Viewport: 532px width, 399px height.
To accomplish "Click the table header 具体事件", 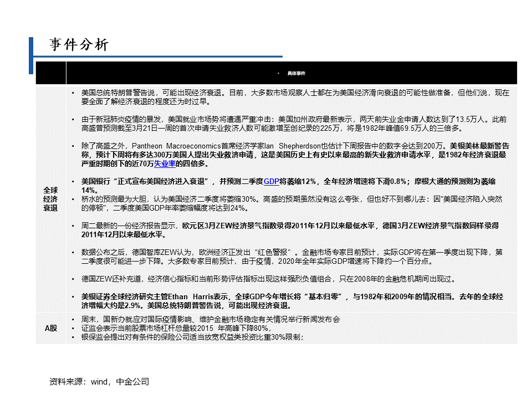I will click(x=296, y=73).
